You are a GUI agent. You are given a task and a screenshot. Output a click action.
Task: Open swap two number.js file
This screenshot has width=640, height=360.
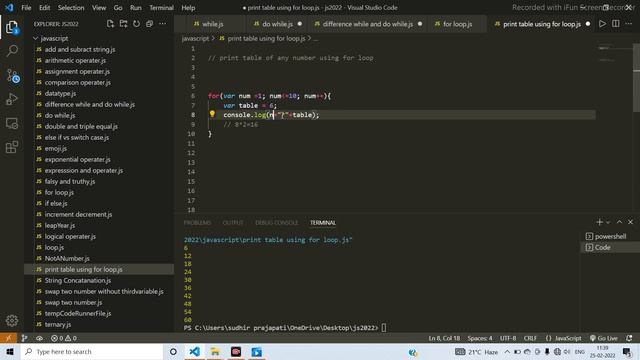click(73, 302)
